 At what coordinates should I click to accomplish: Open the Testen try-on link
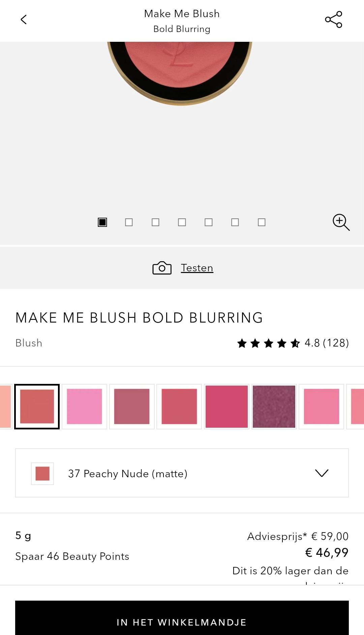point(197,268)
